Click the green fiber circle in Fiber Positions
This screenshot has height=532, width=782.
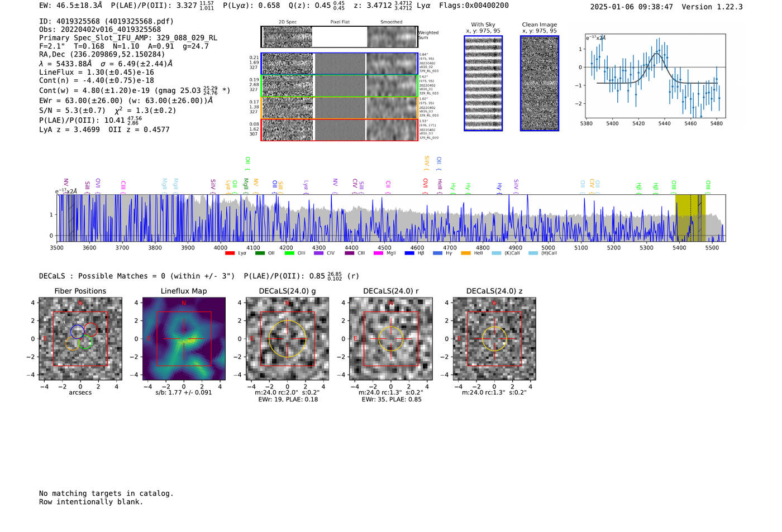(85, 343)
